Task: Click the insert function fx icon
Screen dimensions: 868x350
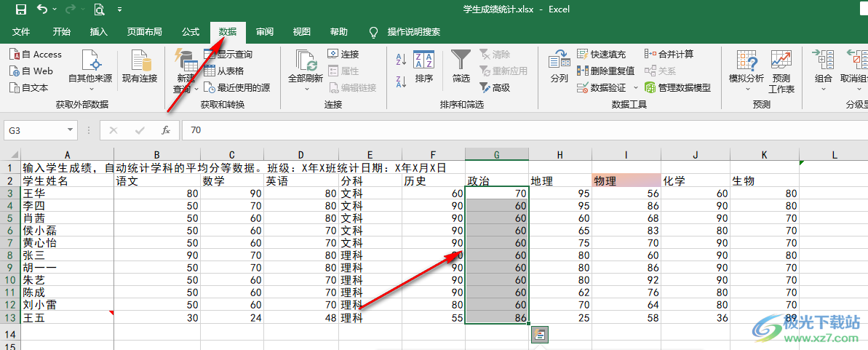Action: coord(165,130)
